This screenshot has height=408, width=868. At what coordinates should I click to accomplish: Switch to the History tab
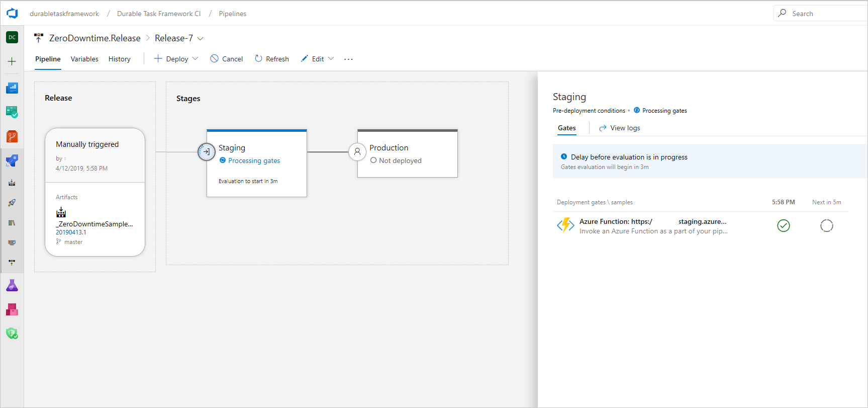click(120, 59)
